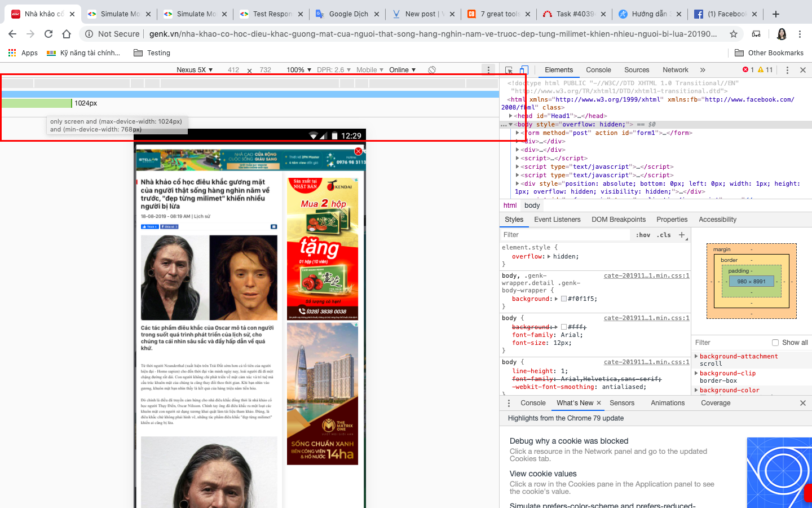The width and height of the screenshot is (812, 508).
Task: Open the 100% zoom dropdown
Action: point(299,70)
